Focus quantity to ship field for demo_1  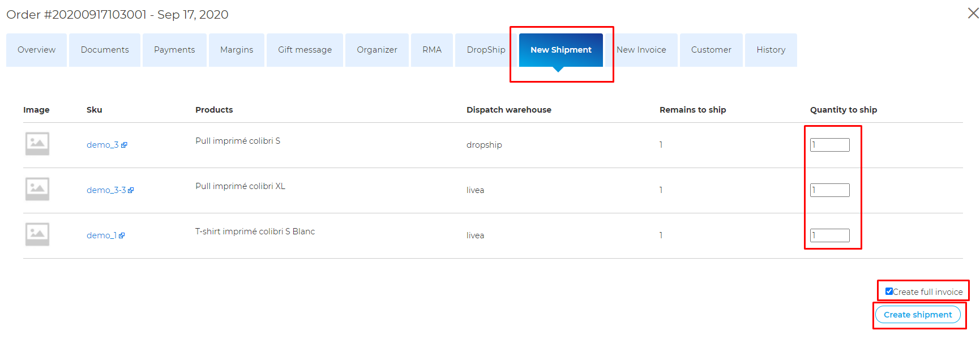click(830, 235)
